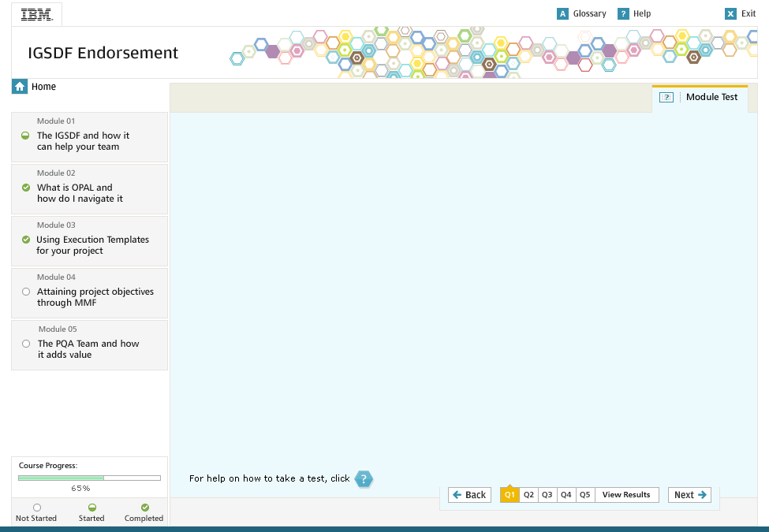Select question Q1
Viewport: 769px width, 532px height.
point(510,495)
